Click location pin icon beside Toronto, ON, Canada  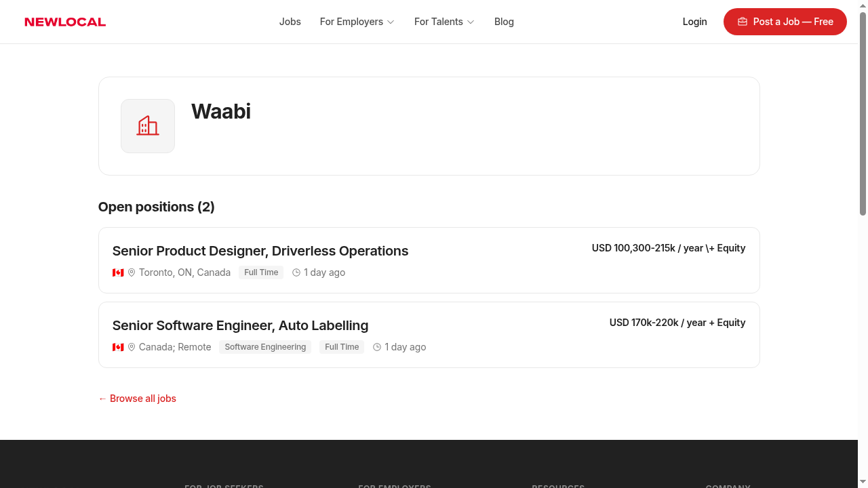[132, 272]
